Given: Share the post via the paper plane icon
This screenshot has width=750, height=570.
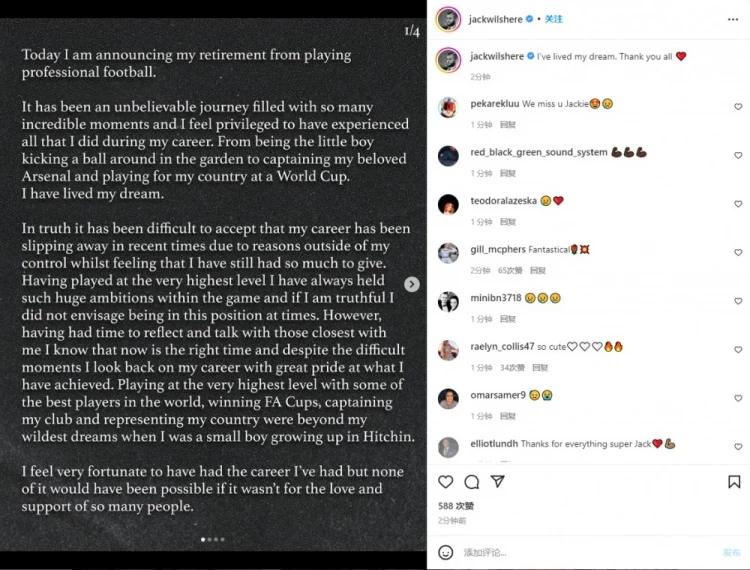Looking at the screenshot, I should coord(497,482).
